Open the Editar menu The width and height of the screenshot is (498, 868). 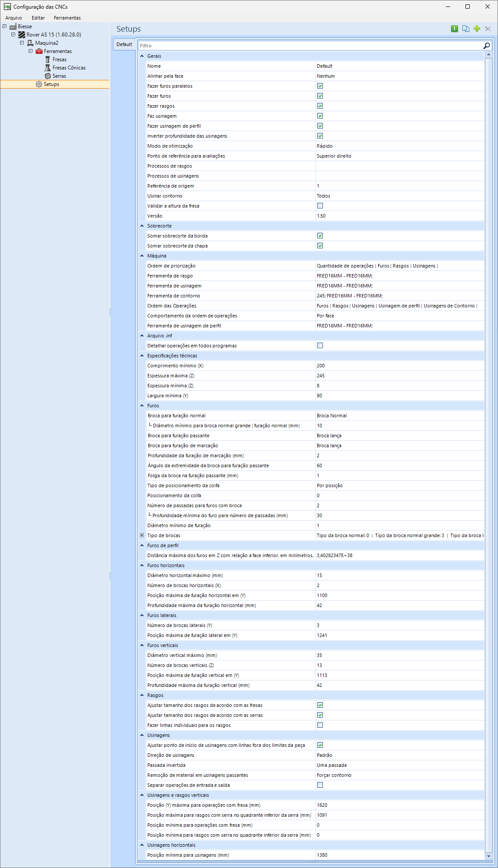click(x=38, y=18)
